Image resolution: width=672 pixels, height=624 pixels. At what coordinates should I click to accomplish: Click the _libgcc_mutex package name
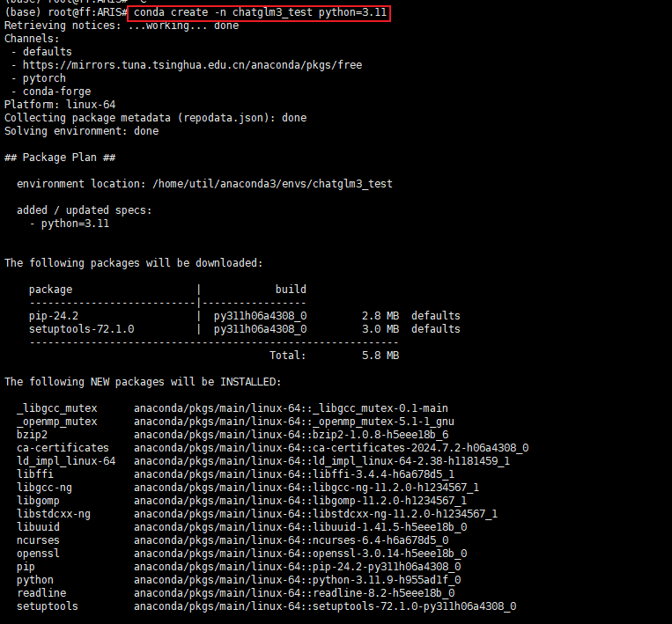coord(56,408)
